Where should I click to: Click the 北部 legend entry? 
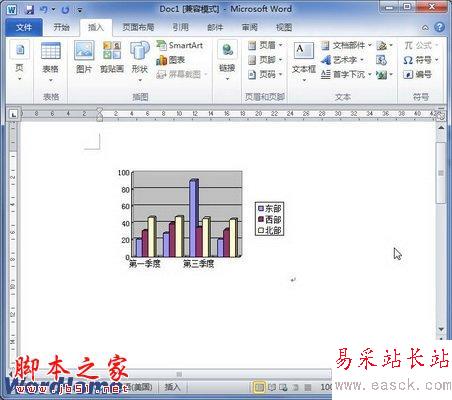(x=270, y=230)
